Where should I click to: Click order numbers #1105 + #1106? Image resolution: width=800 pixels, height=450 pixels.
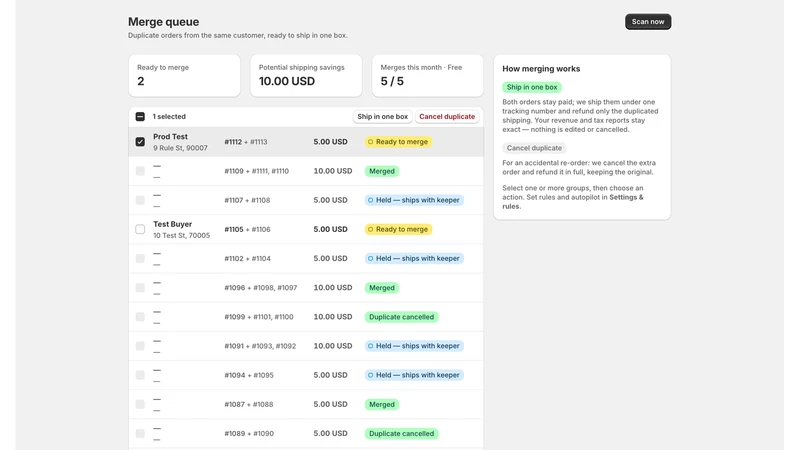coord(247,229)
